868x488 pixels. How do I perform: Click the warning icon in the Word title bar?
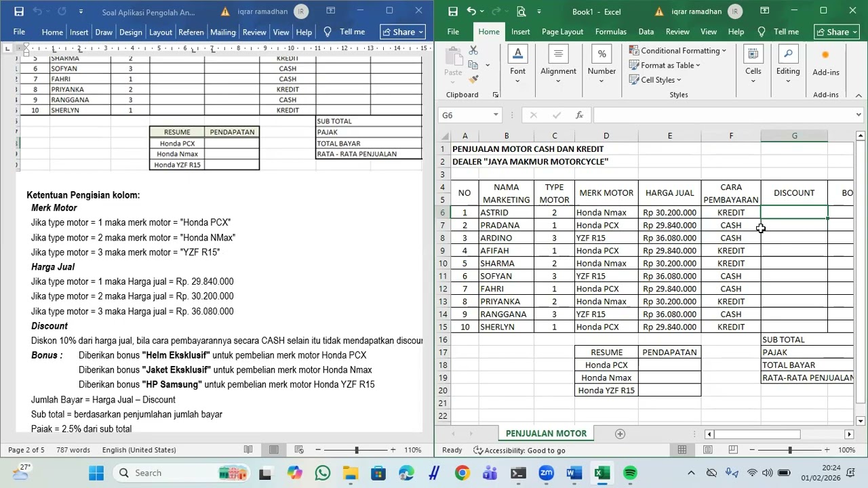pos(225,12)
